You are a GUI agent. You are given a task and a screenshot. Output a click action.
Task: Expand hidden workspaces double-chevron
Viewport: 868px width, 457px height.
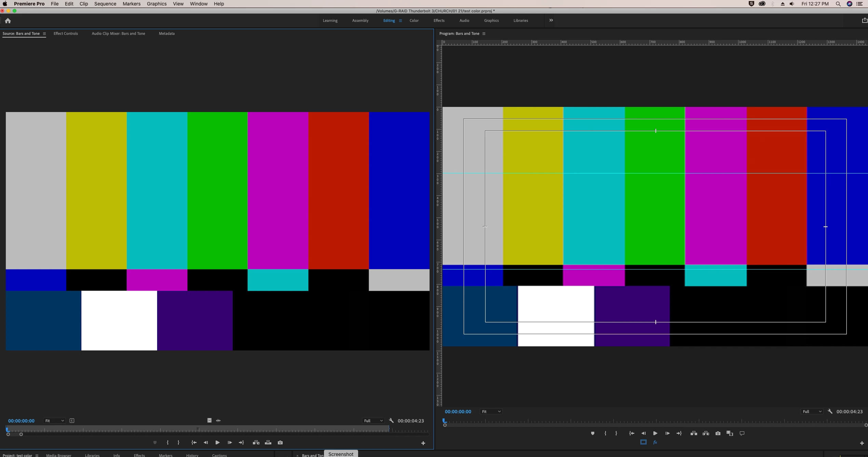(551, 20)
